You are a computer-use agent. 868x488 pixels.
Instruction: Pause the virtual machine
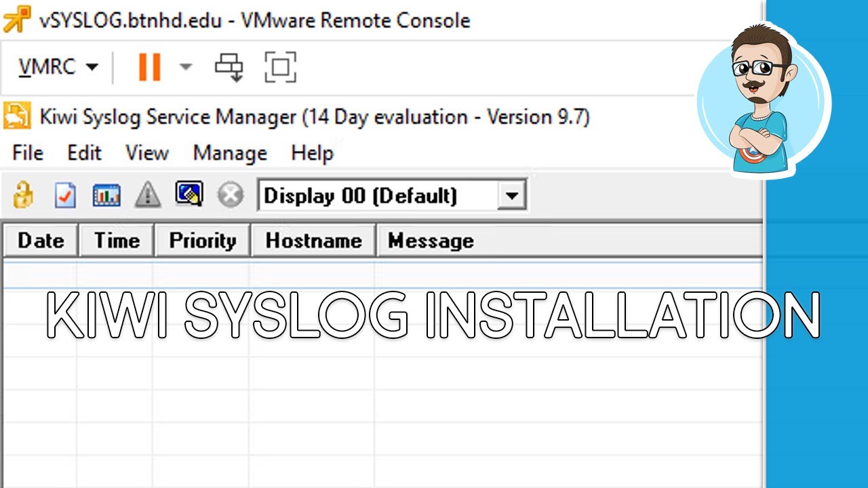click(149, 67)
